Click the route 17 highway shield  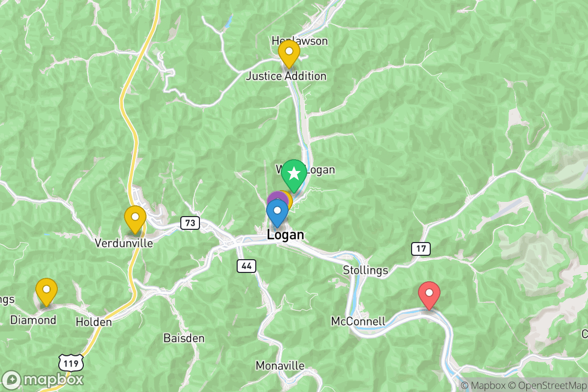click(421, 249)
